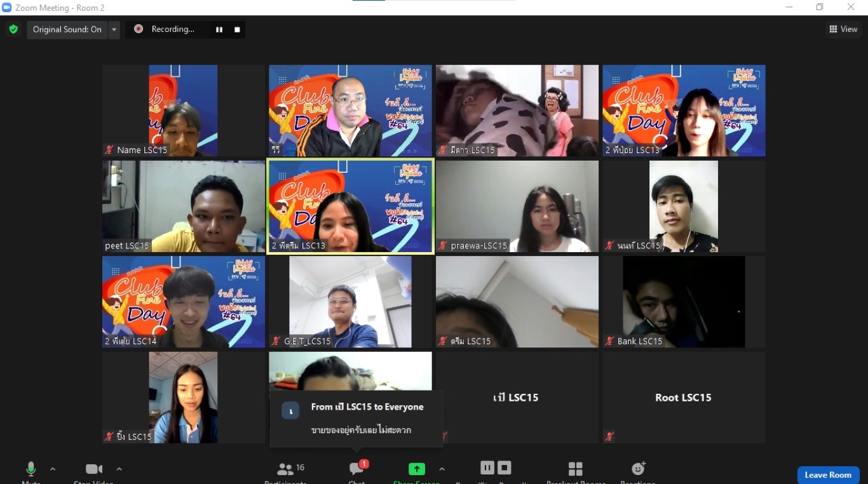Stop recording from top bar
Image resolution: width=868 pixels, height=484 pixels.
tap(237, 29)
